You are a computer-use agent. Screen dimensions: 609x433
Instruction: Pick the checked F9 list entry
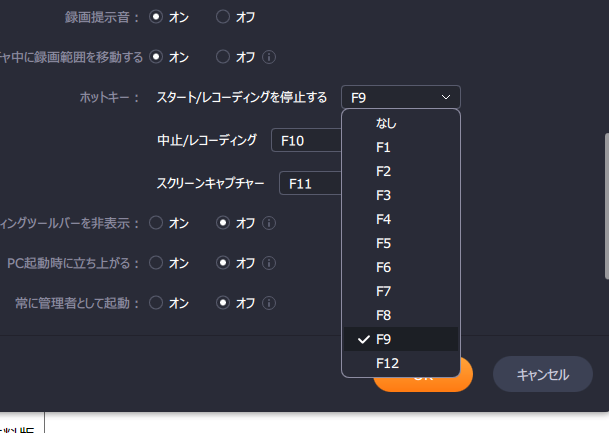pos(401,339)
